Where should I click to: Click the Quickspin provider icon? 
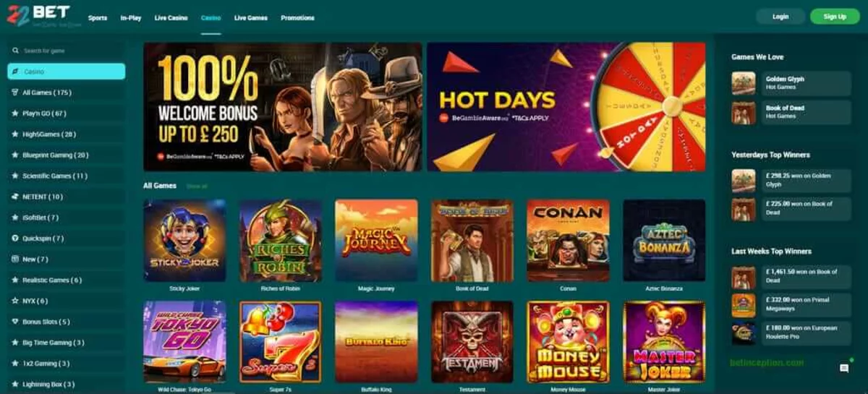coord(15,238)
